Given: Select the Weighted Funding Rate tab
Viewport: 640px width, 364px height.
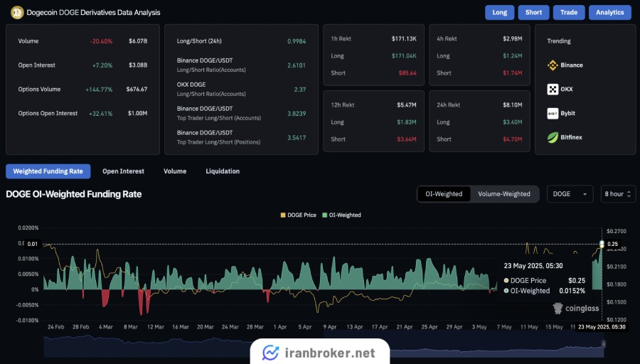Looking at the screenshot, I should tap(48, 171).
